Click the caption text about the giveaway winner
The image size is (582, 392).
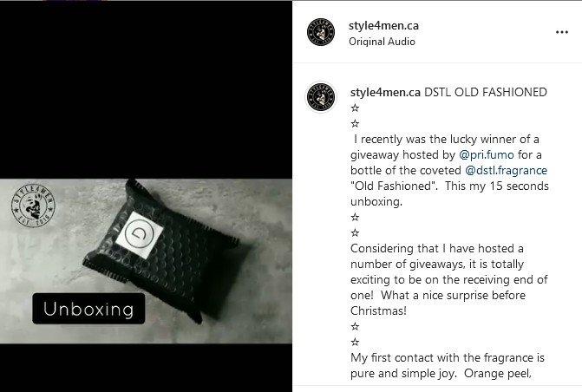(x=449, y=170)
